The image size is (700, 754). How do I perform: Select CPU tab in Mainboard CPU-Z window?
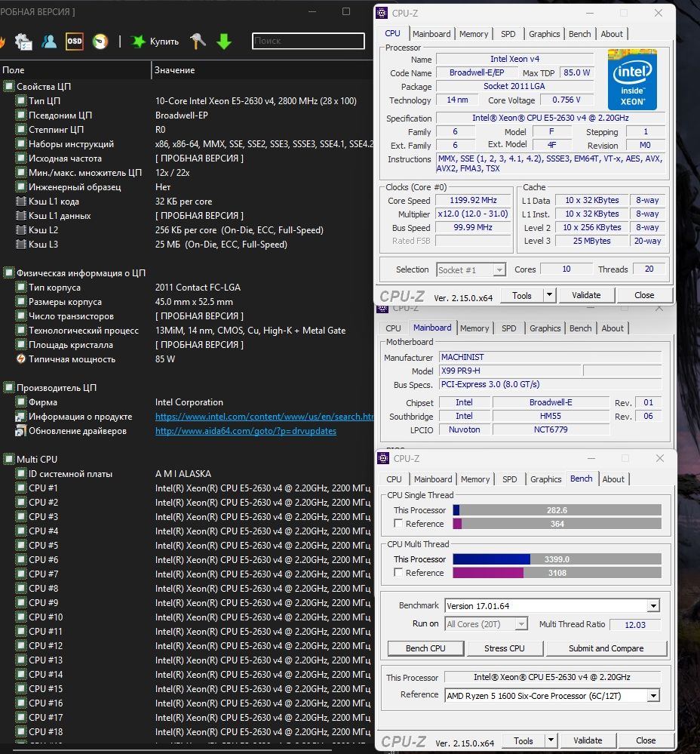coord(393,328)
